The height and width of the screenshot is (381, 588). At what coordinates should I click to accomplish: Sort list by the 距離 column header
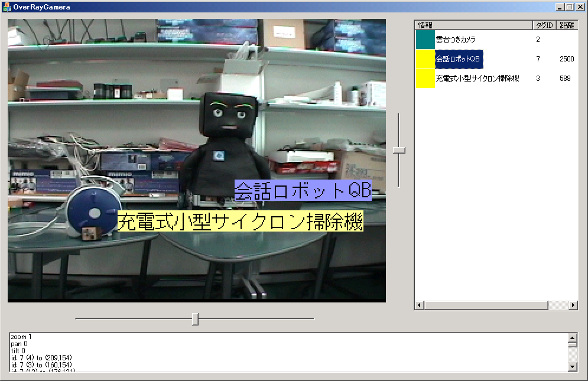tap(567, 25)
